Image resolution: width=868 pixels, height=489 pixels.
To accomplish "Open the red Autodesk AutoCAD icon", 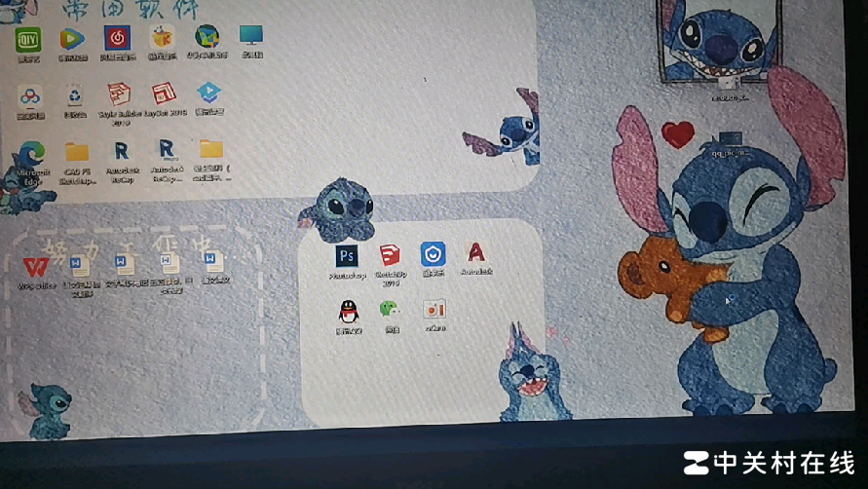I will pyautogui.click(x=475, y=253).
